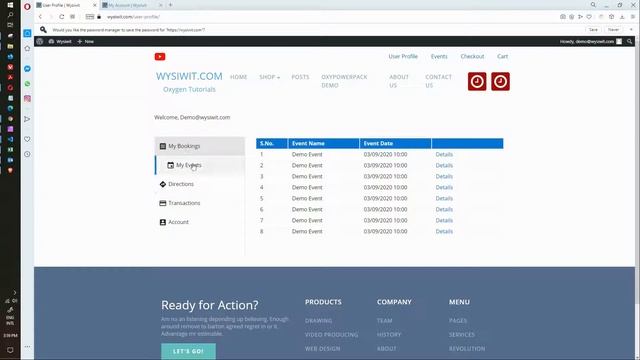
Task: Save password with the Save button
Action: click(593, 30)
